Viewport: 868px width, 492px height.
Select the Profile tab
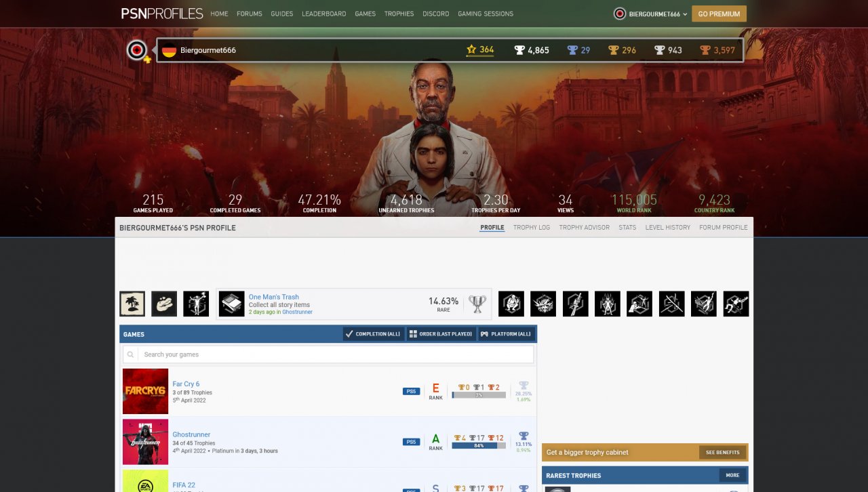click(492, 228)
